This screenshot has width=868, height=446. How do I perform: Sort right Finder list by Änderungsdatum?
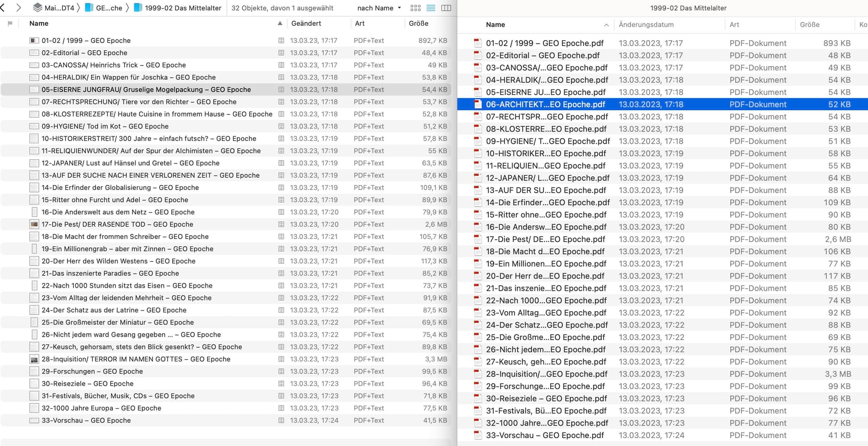(x=646, y=24)
